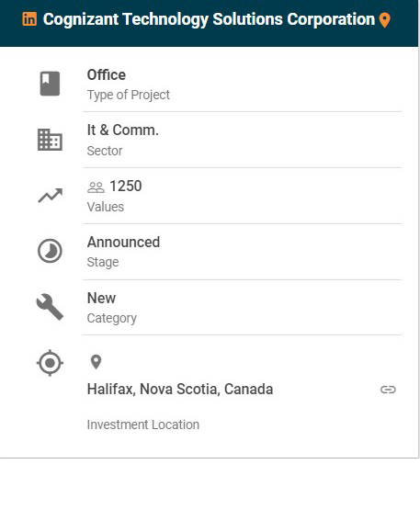The height and width of the screenshot is (521, 420).
Task: Select the Halifax, Nova Scotia, Canada text
Action: pos(180,389)
